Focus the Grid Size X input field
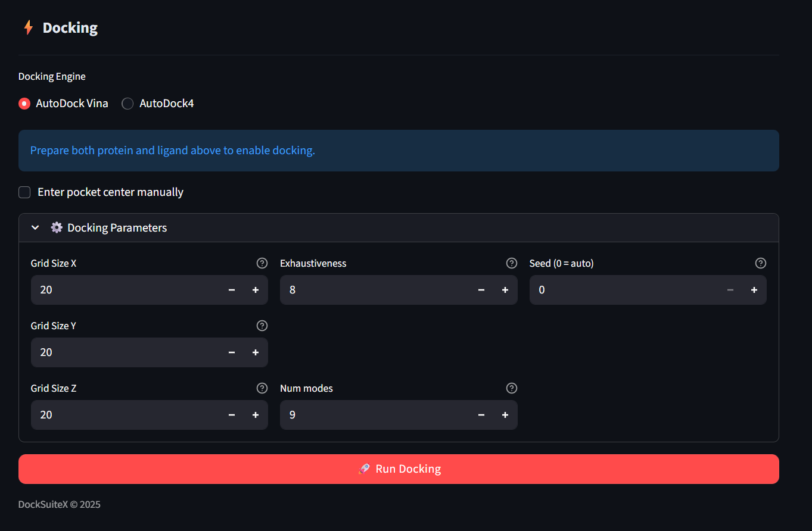 pyautogui.click(x=125, y=290)
